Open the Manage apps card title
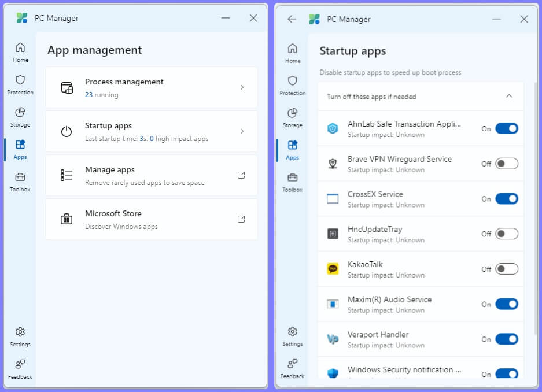Viewport: 542px width, 392px height. (110, 169)
